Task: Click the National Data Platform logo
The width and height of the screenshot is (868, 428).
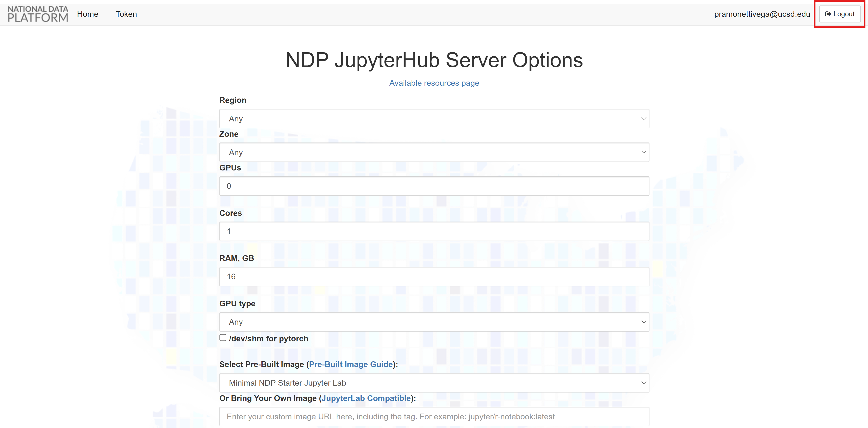Action: point(38,14)
